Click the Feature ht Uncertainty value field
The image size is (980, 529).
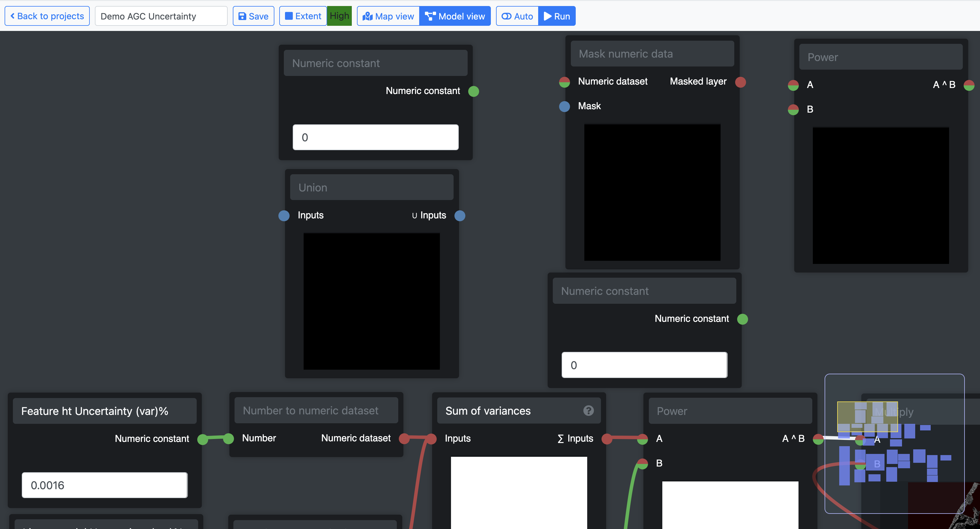click(x=105, y=485)
